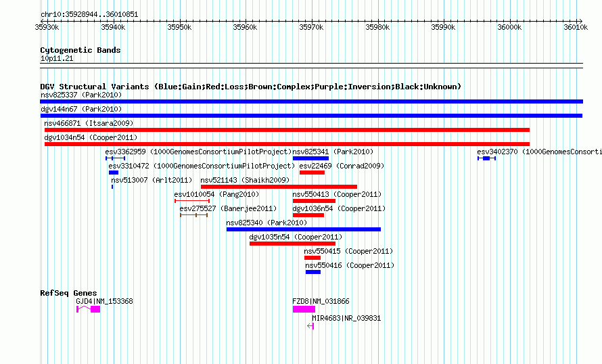Image resolution: width=602 pixels, height=364 pixels.
Task: Select the 36010k ruler position
Action: click(x=576, y=27)
